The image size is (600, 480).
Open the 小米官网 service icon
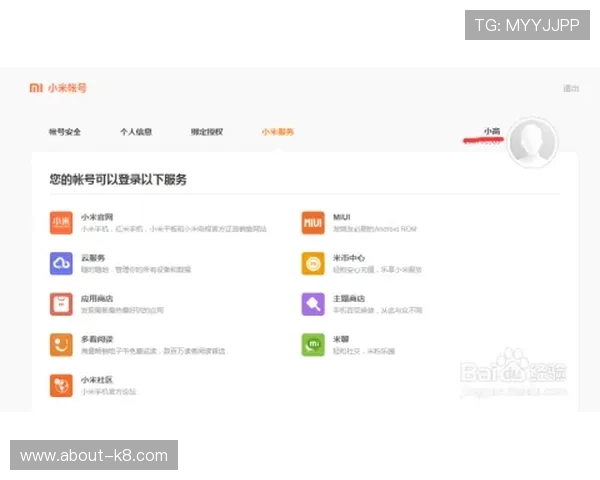coord(61,222)
